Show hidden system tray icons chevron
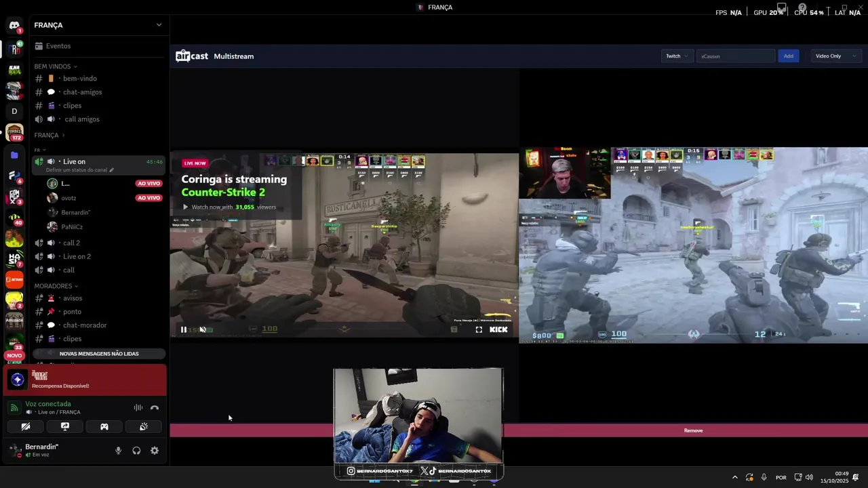The image size is (868, 488). click(734, 477)
